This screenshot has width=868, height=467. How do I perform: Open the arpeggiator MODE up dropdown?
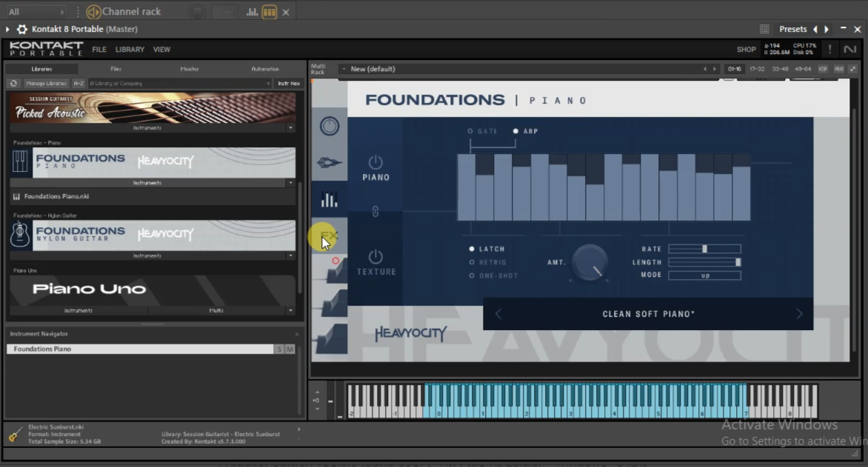704,275
